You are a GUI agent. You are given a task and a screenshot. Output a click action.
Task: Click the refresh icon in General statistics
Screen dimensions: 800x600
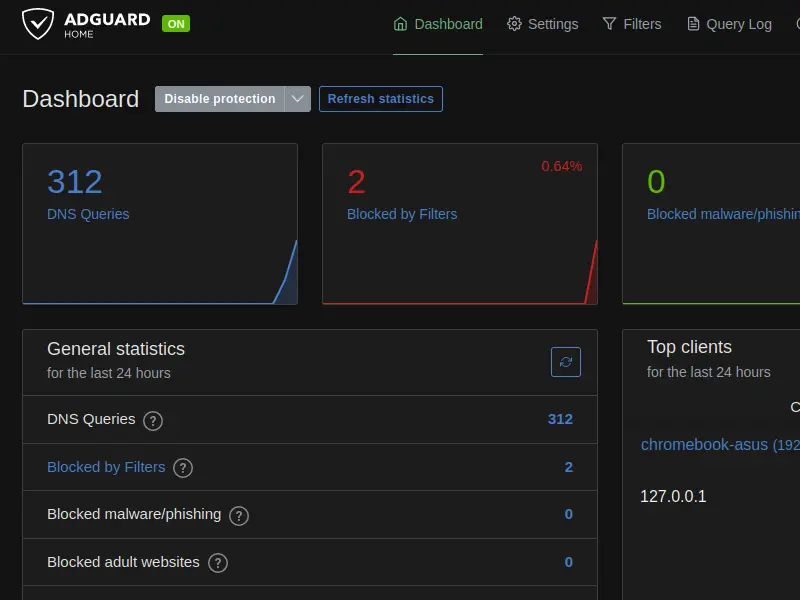click(566, 362)
